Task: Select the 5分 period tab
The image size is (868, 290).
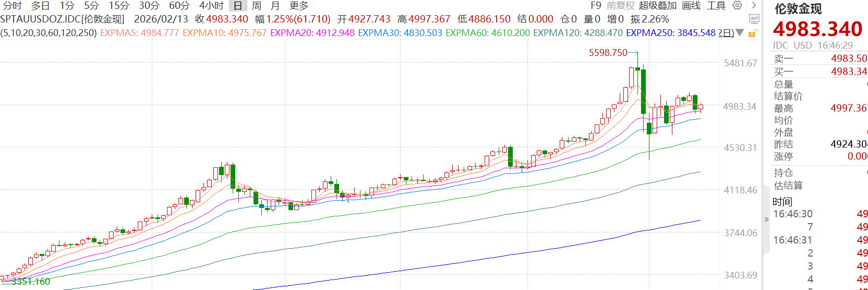Action: tap(91, 5)
